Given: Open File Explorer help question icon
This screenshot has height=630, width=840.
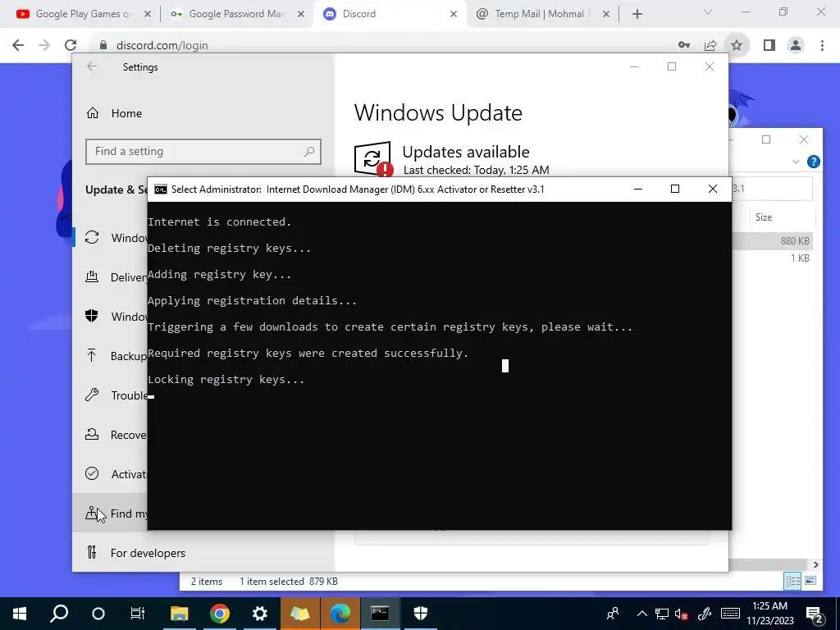Looking at the screenshot, I should tap(813, 162).
